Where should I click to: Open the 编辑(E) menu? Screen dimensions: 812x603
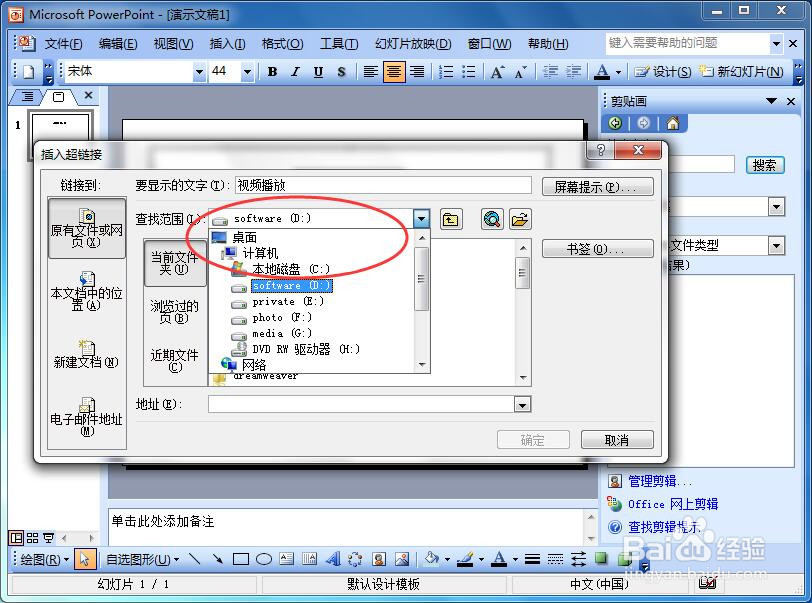tap(118, 44)
